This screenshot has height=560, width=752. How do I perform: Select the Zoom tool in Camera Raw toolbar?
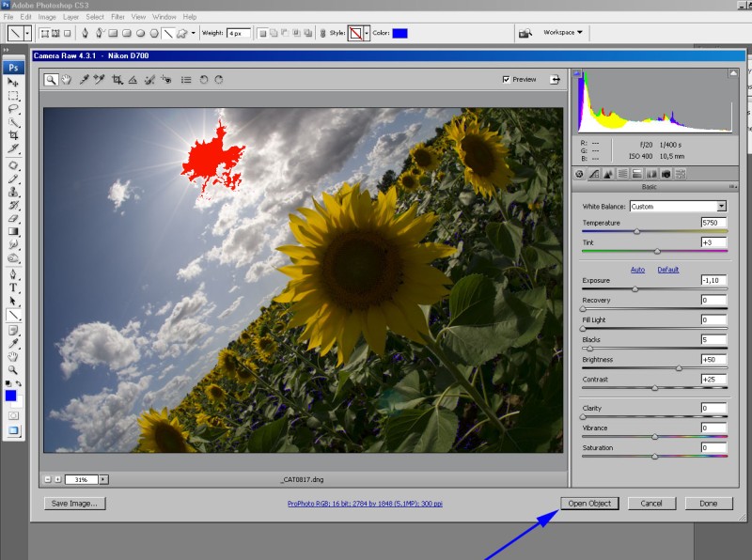click(x=51, y=80)
